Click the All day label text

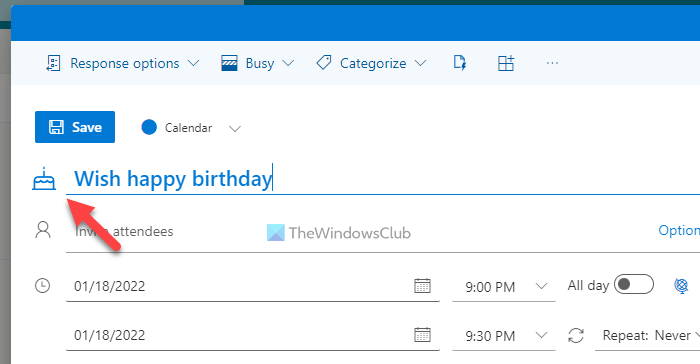click(588, 285)
